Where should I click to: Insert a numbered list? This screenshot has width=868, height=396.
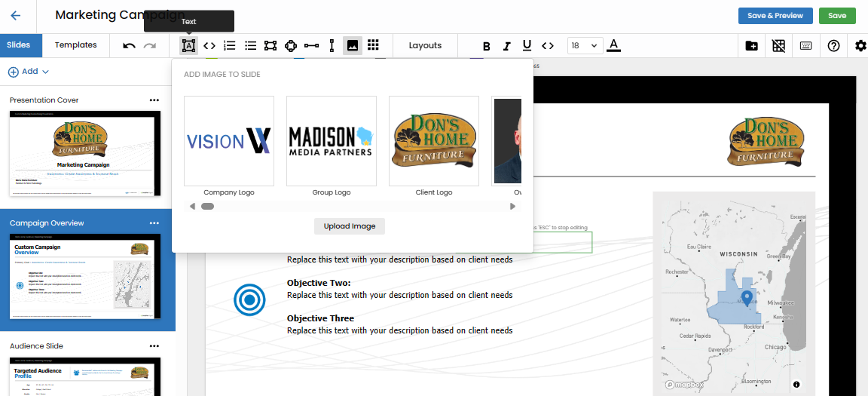230,46
